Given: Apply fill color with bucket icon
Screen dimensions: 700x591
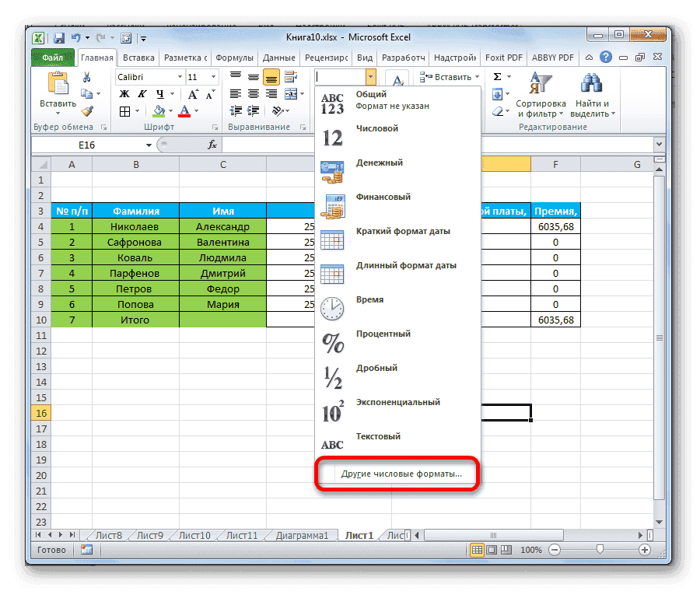Looking at the screenshot, I should tap(159, 110).
